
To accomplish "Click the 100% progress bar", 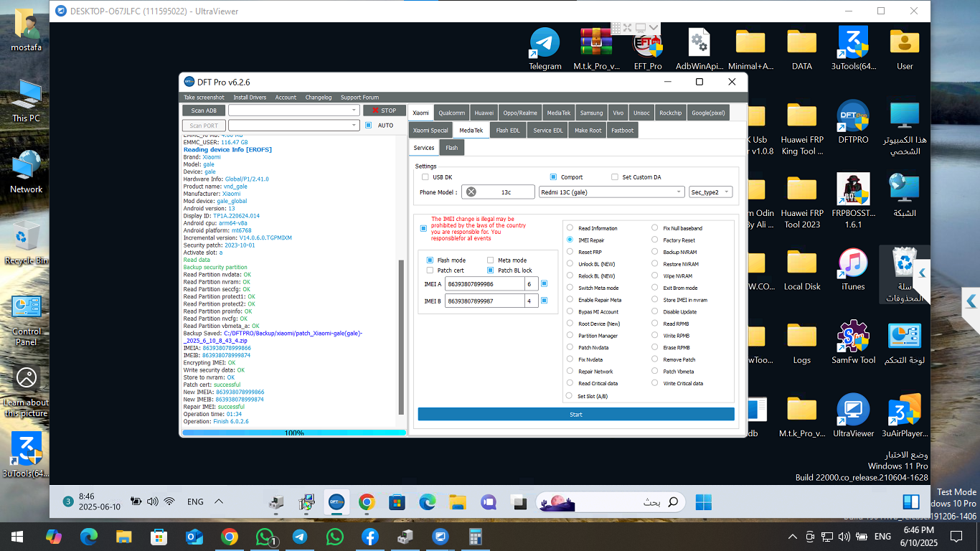I will pyautogui.click(x=294, y=433).
